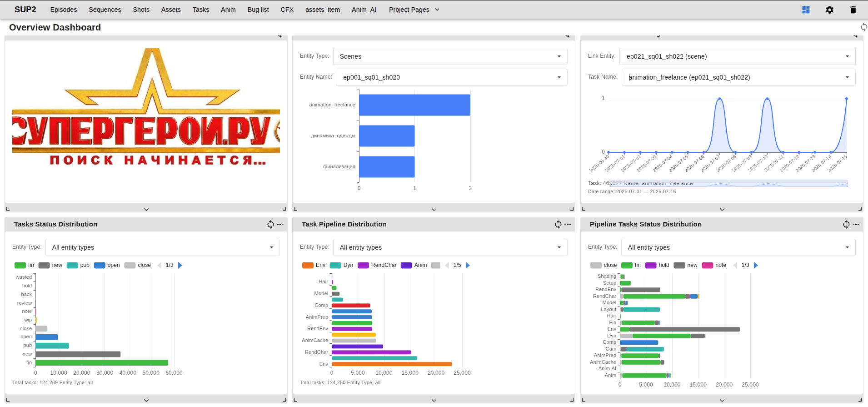868x407 pixels.
Task: Refresh the Tasks Status Distribution panel
Action: pyautogui.click(x=270, y=224)
